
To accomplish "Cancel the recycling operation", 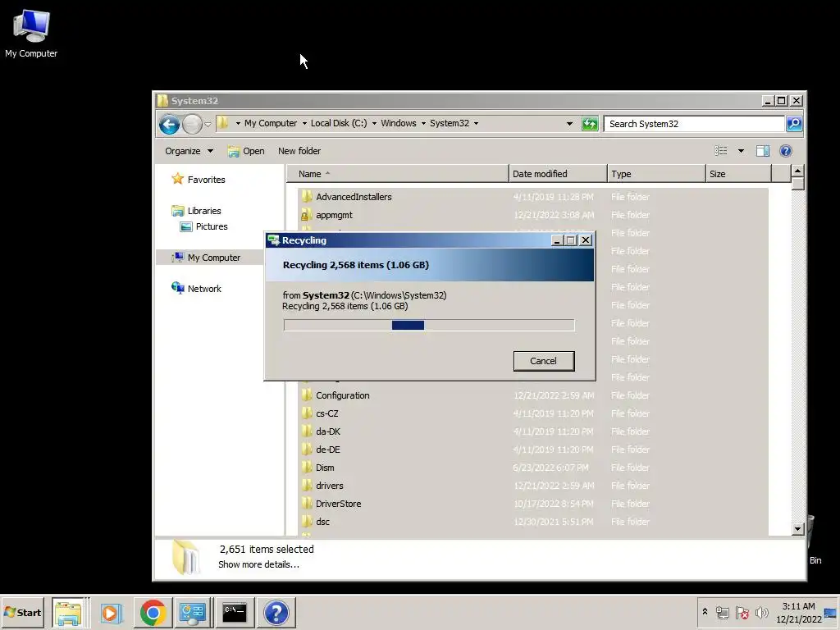I will tap(544, 361).
